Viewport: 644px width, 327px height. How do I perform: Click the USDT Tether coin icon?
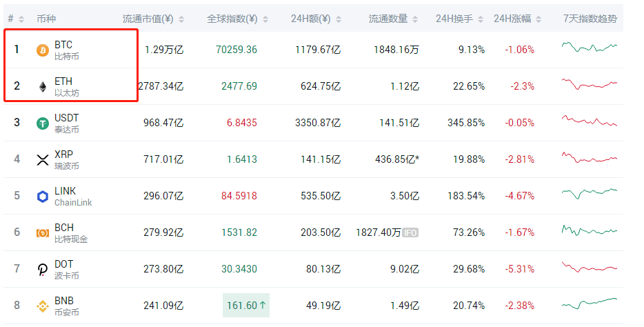(x=42, y=123)
